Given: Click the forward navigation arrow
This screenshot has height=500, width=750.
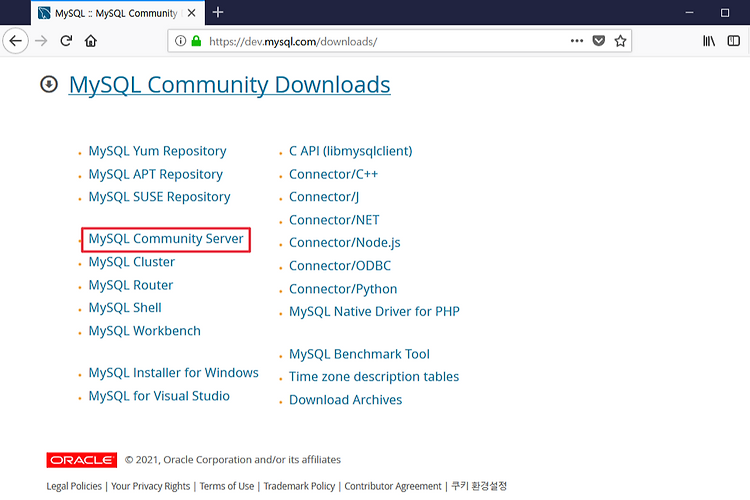Looking at the screenshot, I should pyautogui.click(x=42, y=41).
